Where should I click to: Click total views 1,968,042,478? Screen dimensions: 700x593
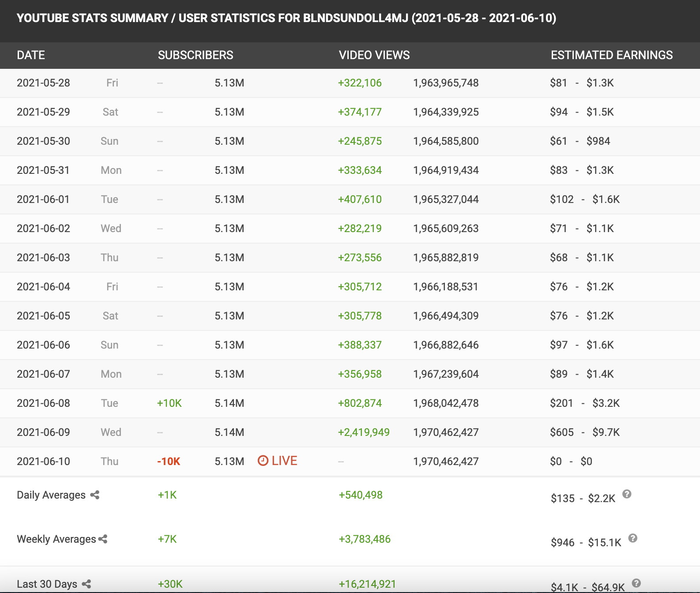click(446, 403)
